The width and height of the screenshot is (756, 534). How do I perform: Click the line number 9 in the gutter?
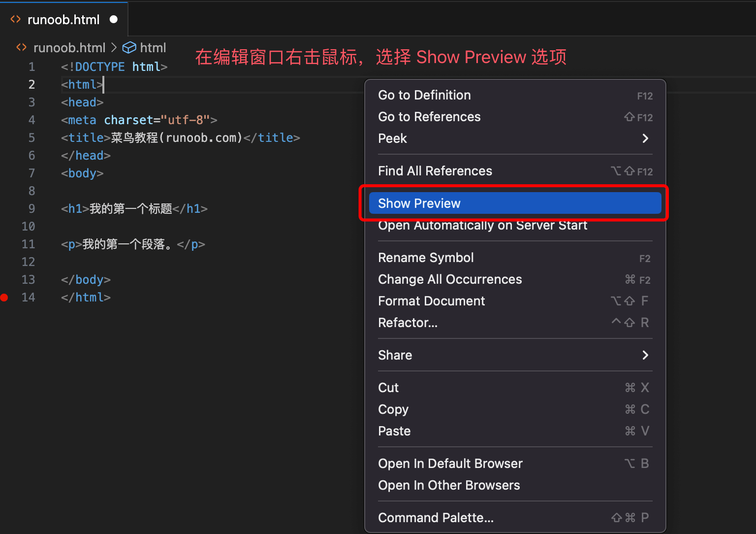pos(31,208)
